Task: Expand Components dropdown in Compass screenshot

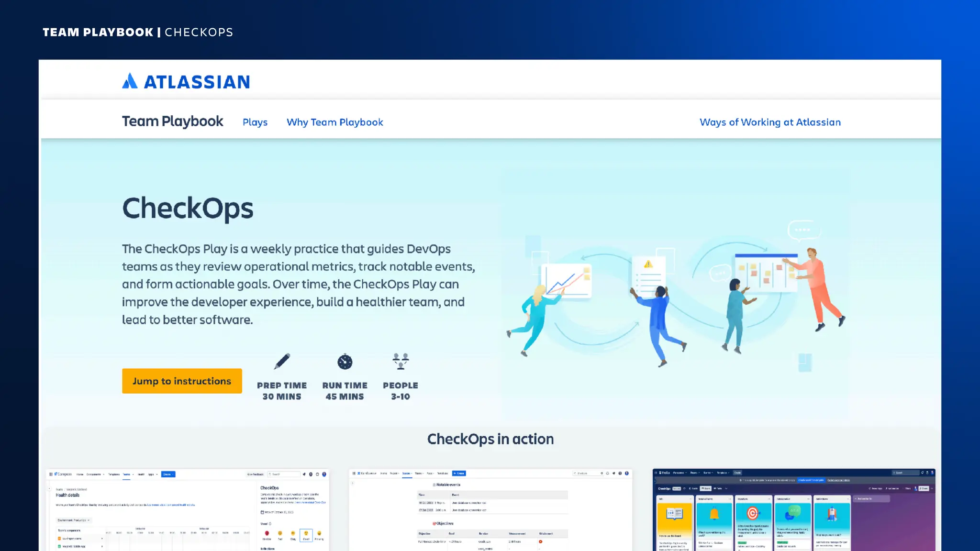Action: [x=95, y=474]
